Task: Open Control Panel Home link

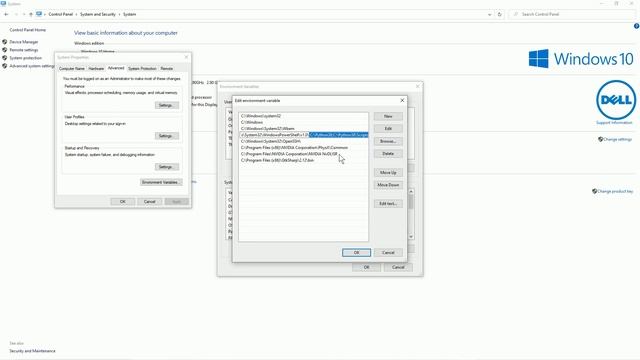Action: (28, 30)
